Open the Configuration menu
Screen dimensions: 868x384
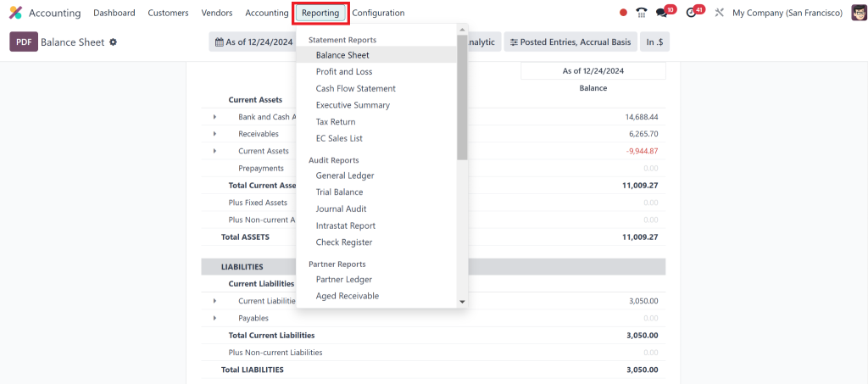click(378, 13)
